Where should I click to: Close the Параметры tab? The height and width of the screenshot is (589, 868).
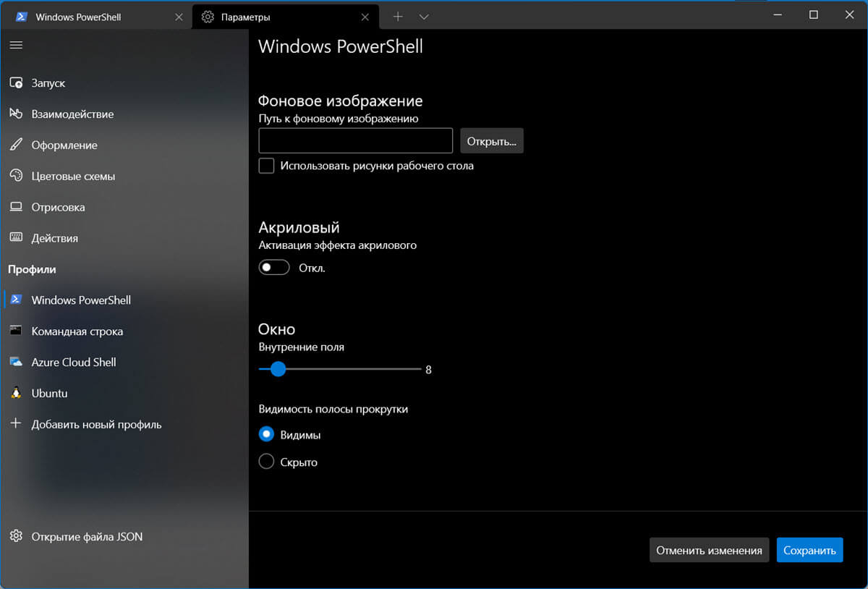(x=366, y=16)
